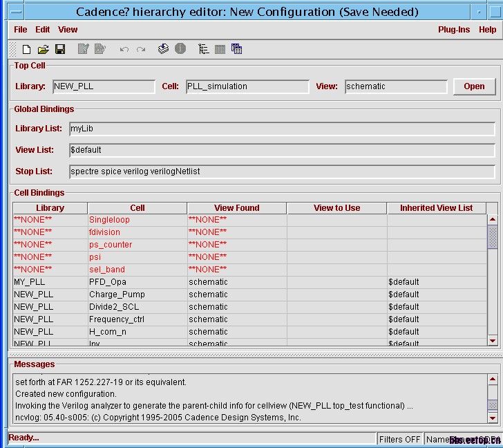Viewport: 503px width, 448px height.
Task: Click the Filters OFF status indicator
Action: (399, 439)
